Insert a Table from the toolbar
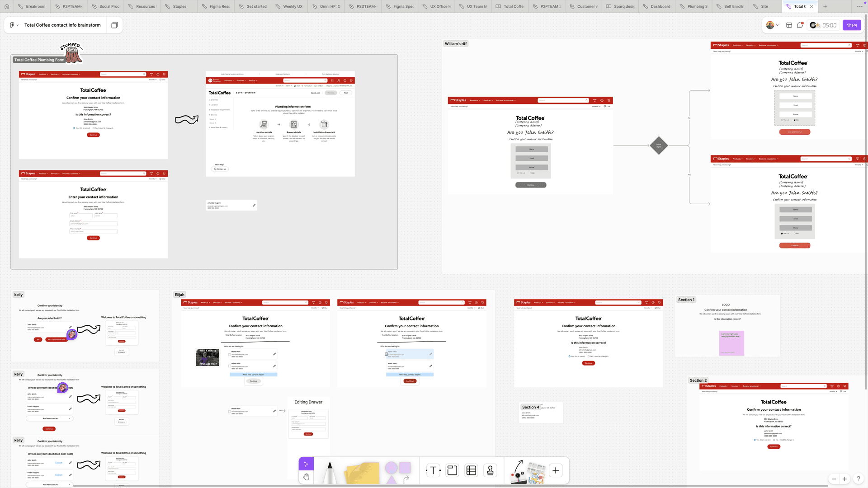Screen dimensions: 868x488 471,470
